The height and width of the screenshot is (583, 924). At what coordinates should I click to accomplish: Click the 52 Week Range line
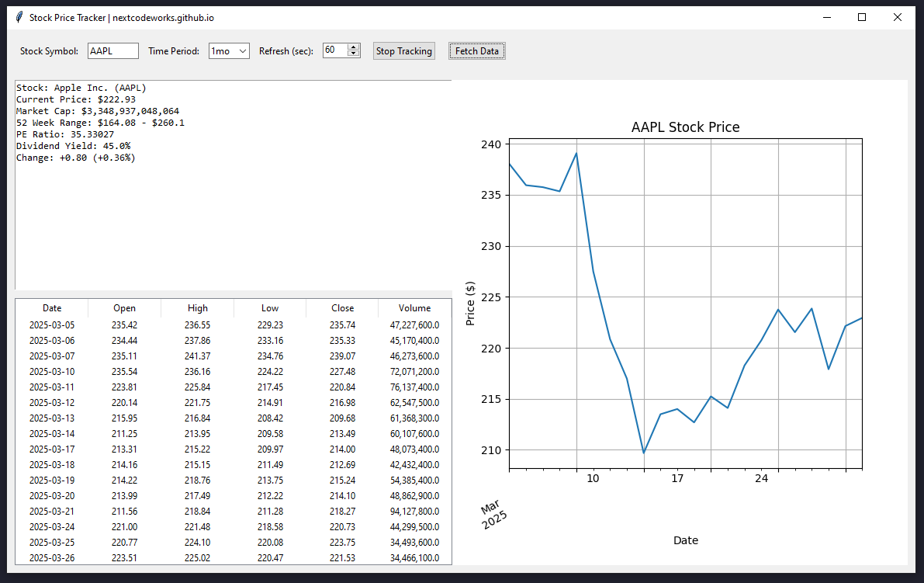coord(100,123)
